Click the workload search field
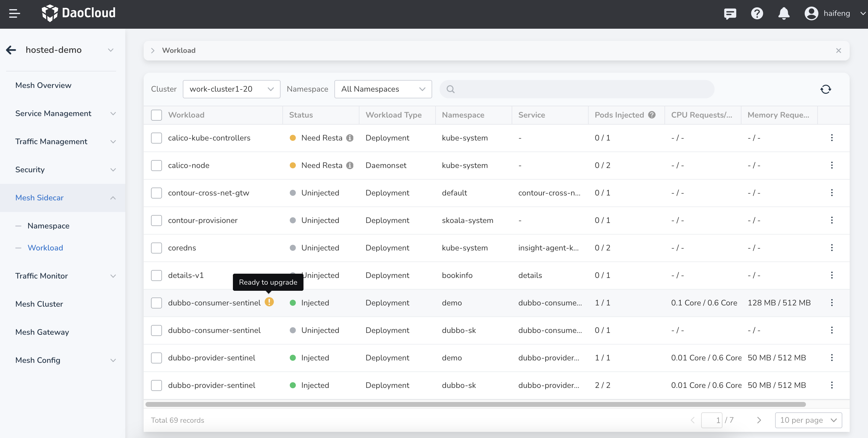Image resolution: width=868 pixels, height=438 pixels. coord(577,89)
